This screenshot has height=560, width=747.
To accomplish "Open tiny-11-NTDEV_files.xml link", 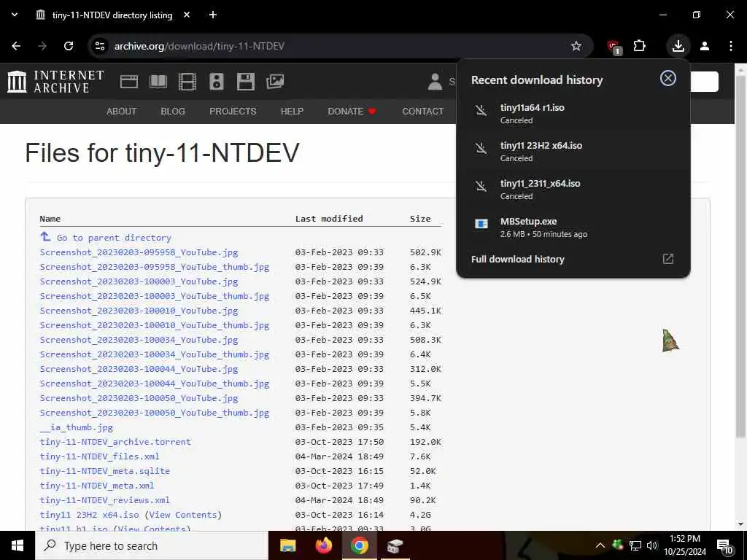I will pos(99,456).
